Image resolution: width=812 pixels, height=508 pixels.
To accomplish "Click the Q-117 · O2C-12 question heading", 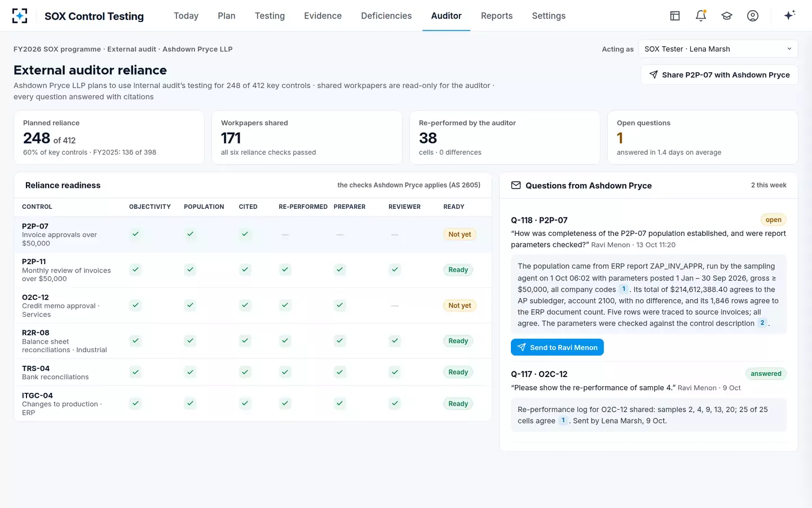I will [539, 374].
